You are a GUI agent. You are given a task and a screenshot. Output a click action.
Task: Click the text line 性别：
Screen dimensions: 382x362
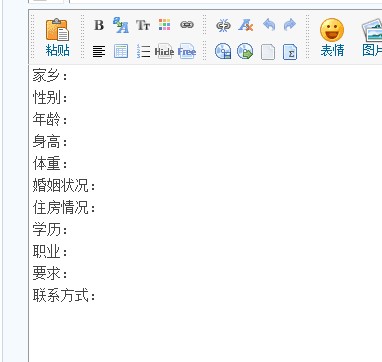pos(50,98)
